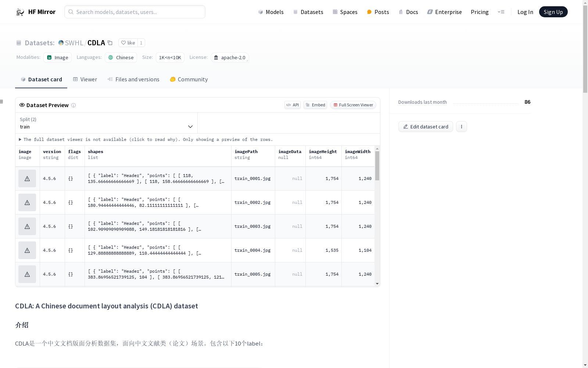Click the train_0001.jpg cell
Viewport: 588px width, 368px height.
(252, 178)
